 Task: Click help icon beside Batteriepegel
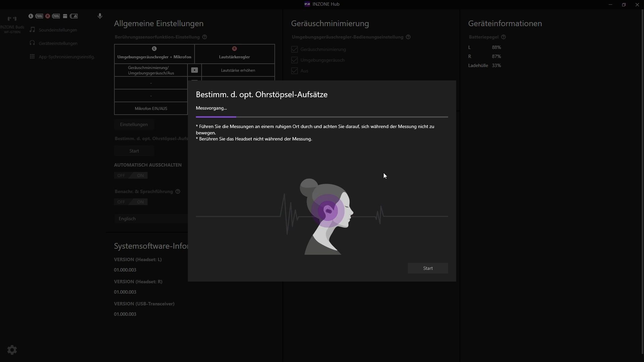[x=503, y=37]
